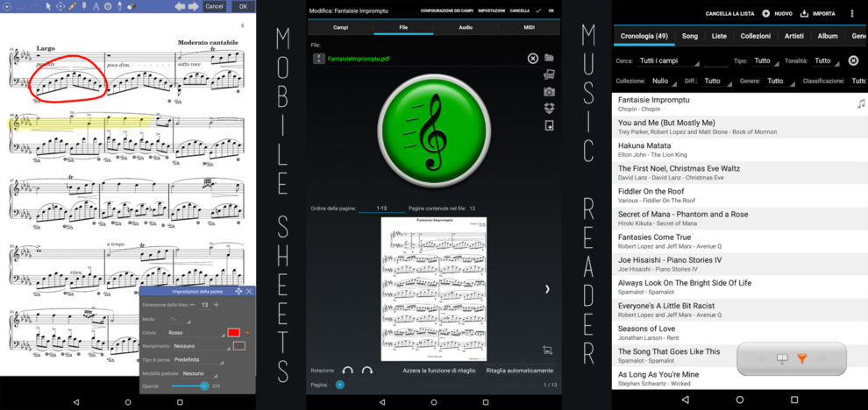868x410 pixels.
Task: Capture page using the camera icon
Action: click(x=549, y=92)
